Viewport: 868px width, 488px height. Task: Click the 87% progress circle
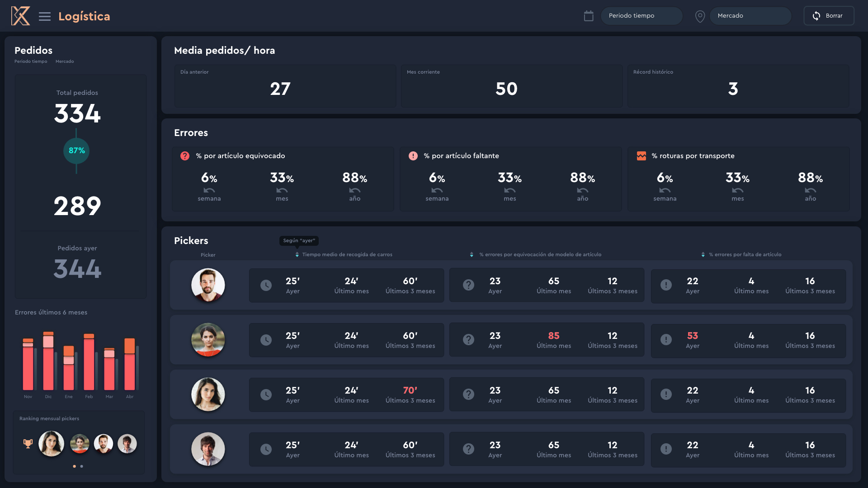(76, 151)
